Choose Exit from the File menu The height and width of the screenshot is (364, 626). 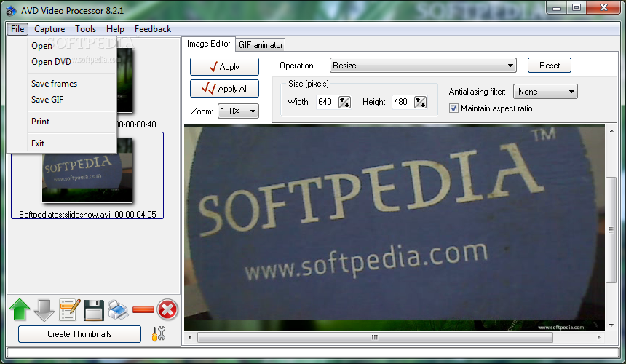coord(62,143)
